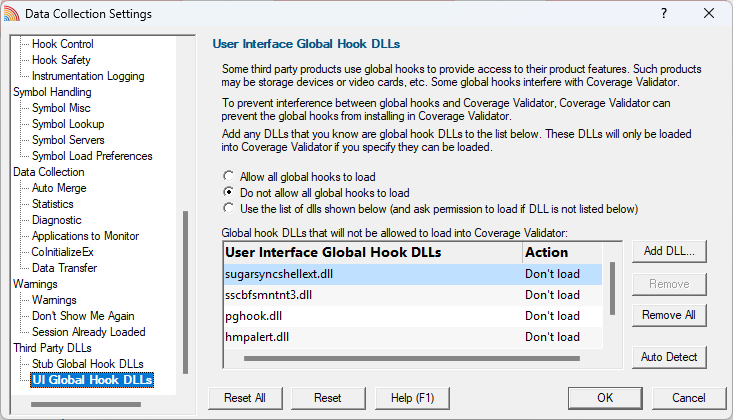Close the Data Collection Settings dialog
Screen dimensions: 733x420
[x=709, y=14]
